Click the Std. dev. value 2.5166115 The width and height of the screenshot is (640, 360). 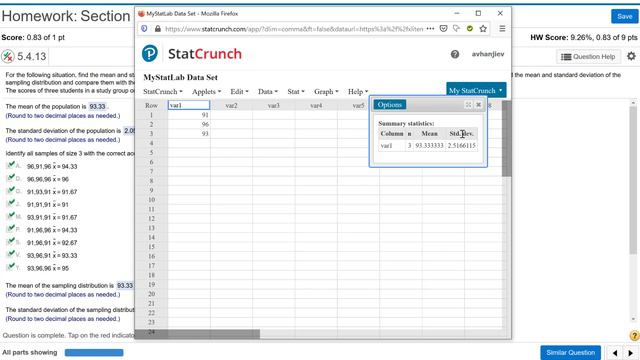click(x=462, y=145)
